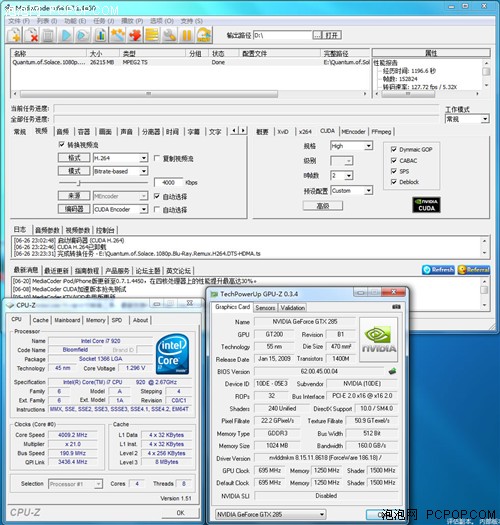Switch to the x264 tab
The width and height of the screenshot is (500, 525).
305,132
